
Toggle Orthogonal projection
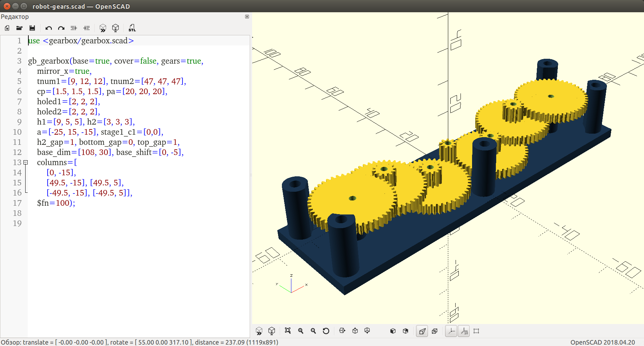point(435,331)
